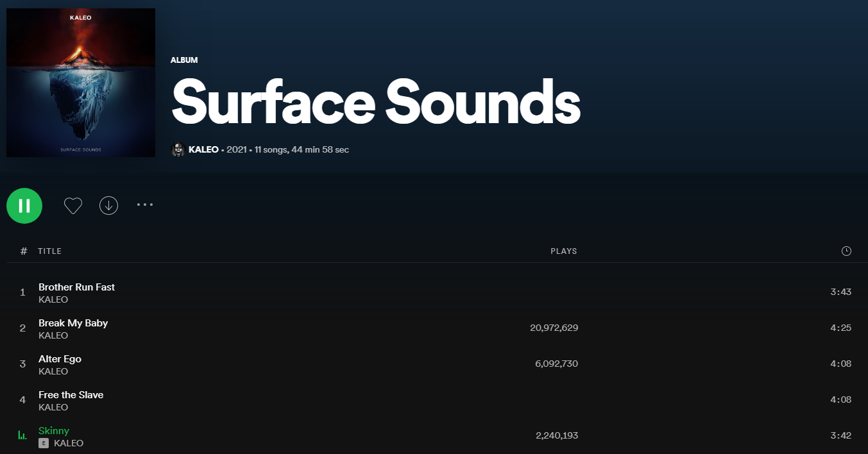Pause playback with the green button
Image resolution: width=868 pixels, height=454 pixels.
[x=24, y=206]
